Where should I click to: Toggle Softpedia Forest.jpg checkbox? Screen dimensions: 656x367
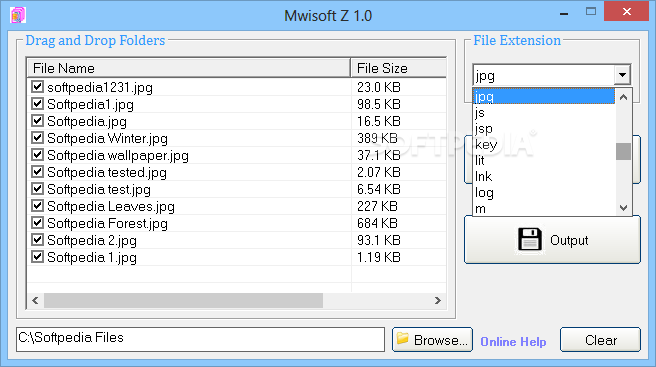[37, 223]
